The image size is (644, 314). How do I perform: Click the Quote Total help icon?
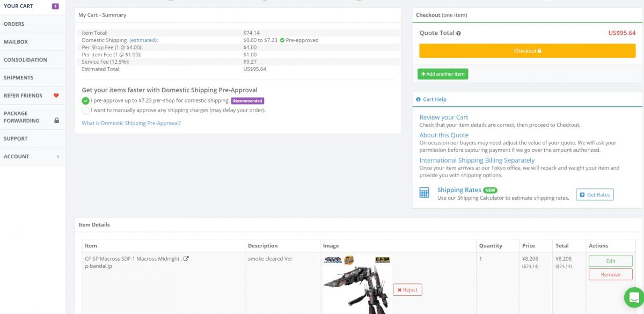click(458, 33)
